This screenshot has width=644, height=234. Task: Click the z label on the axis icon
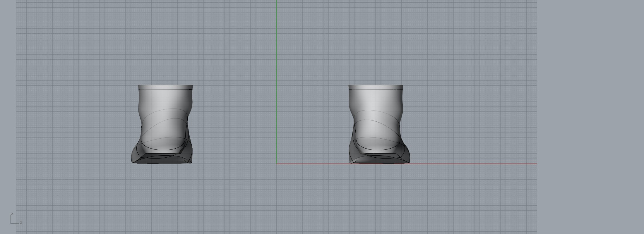pos(12,214)
